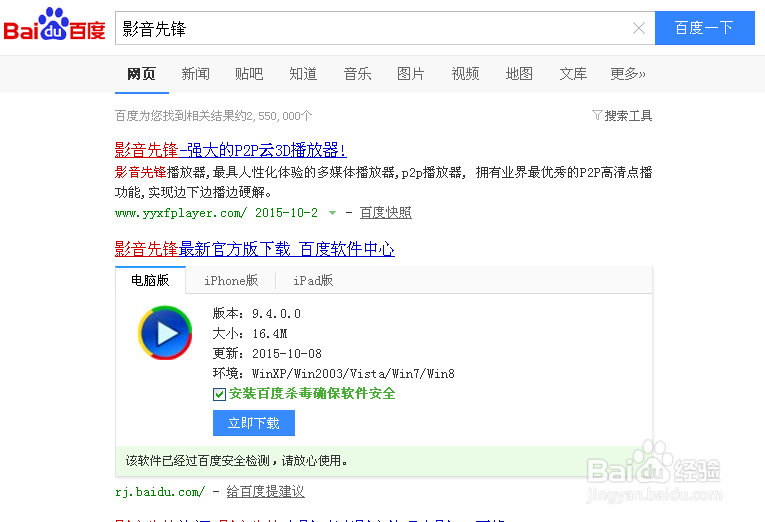Switch to the iPhone版 tab
765x522 pixels.
pyautogui.click(x=231, y=281)
